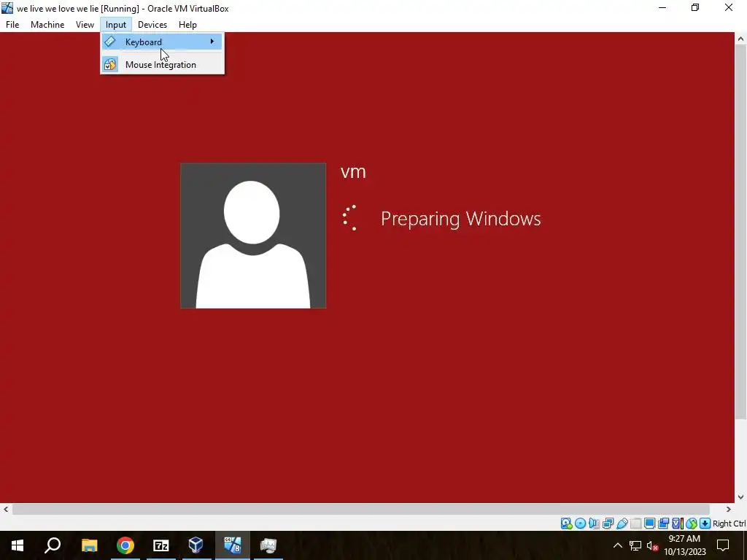The width and height of the screenshot is (747, 560).
Task: Click the vertical scrollbar up arrow
Action: pyautogui.click(x=741, y=39)
